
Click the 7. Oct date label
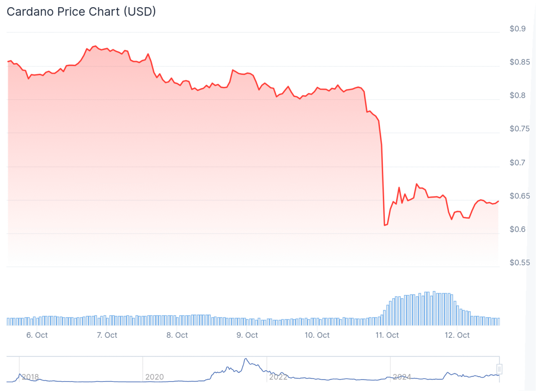click(107, 335)
